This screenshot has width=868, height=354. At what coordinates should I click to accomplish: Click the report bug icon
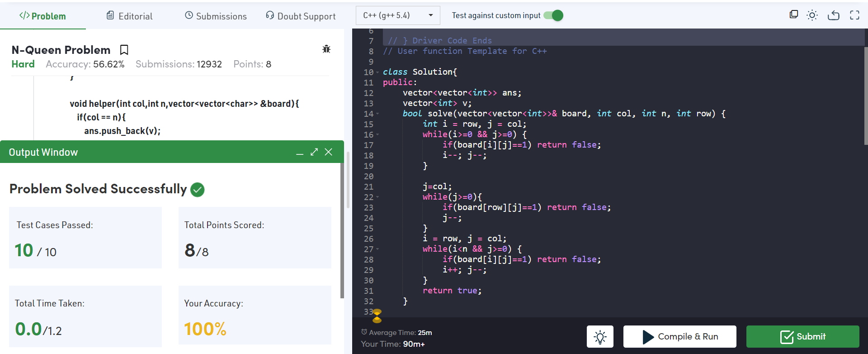[326, 49]
